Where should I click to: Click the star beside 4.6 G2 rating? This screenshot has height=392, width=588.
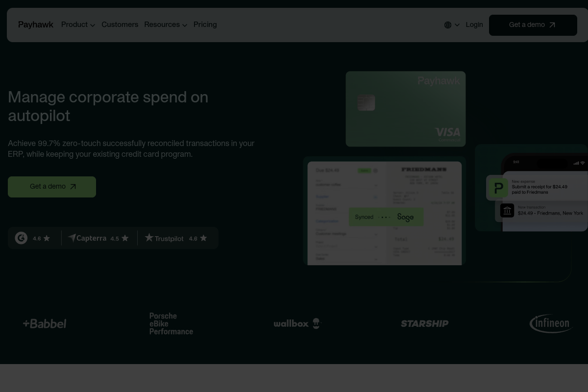point(47,239)
